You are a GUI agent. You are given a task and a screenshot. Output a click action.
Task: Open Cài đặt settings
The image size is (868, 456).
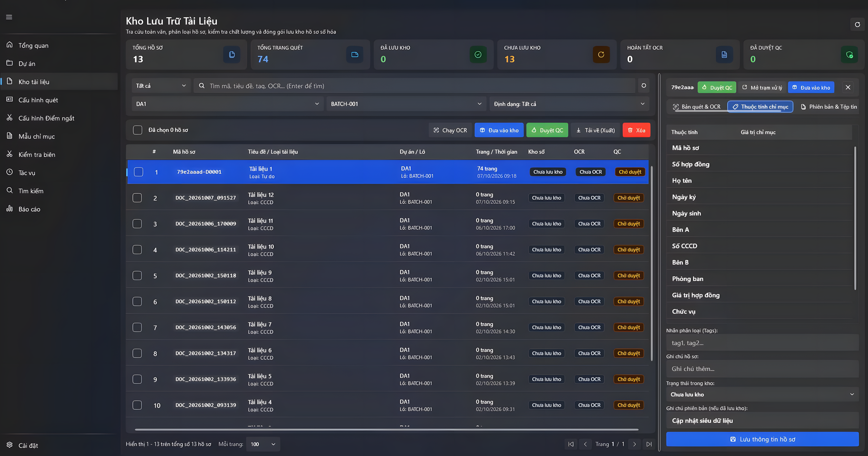click(x=59, y=445)
